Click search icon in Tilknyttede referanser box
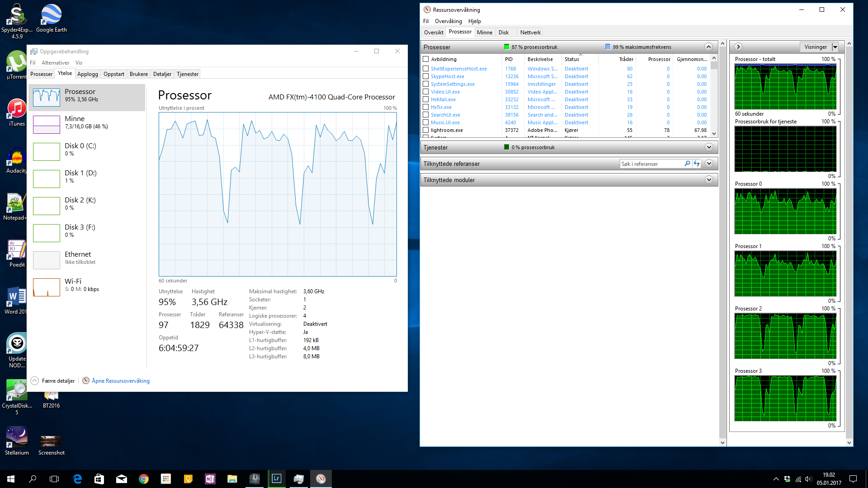The width and height of the screenshot is (868, 488). click(x=687, y=164)
